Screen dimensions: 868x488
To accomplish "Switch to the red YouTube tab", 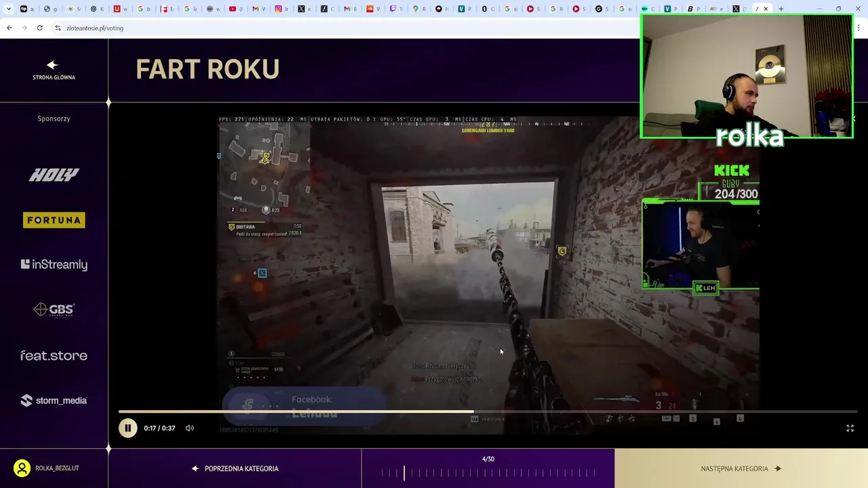I will tap(236, 9).
